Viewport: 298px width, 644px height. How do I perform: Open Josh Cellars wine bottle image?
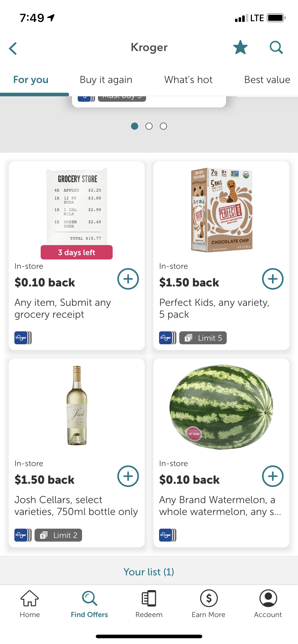pyautogui.click(x=77, y=405)
